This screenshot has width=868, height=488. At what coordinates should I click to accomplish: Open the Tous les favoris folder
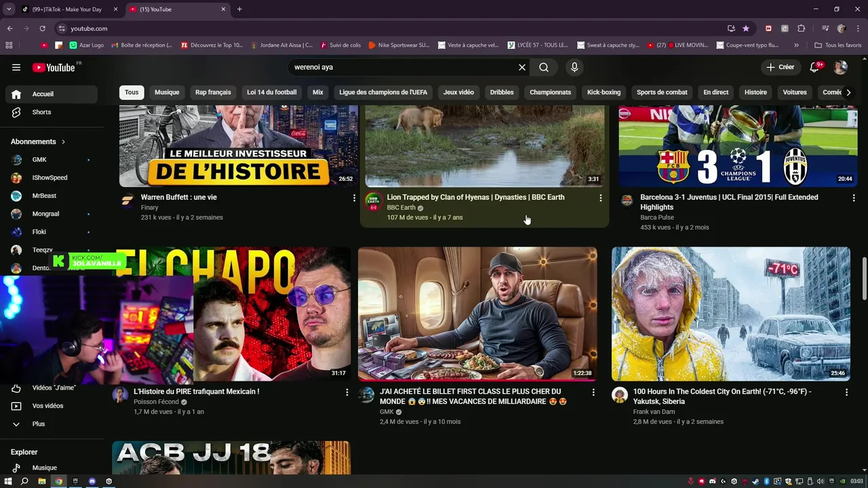(838, 45)
